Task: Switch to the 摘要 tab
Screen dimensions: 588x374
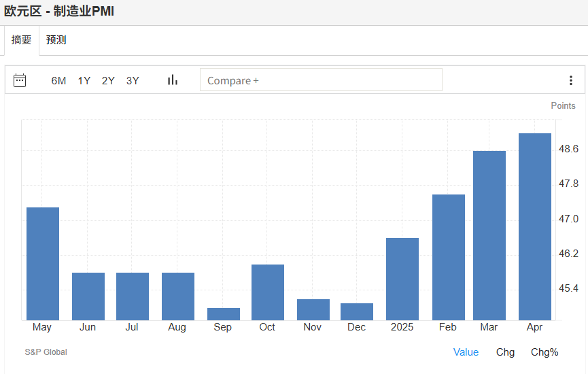Action: tap(21, 39)
